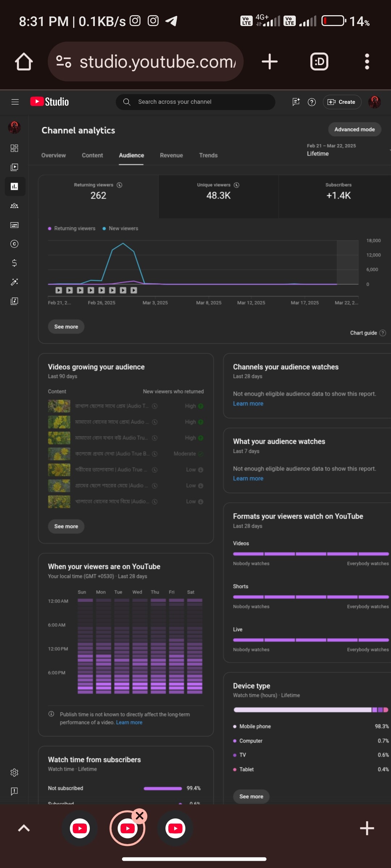The image size is (391, 868).
Task: Click the Videos format watch bar
Action: (311, 554)
